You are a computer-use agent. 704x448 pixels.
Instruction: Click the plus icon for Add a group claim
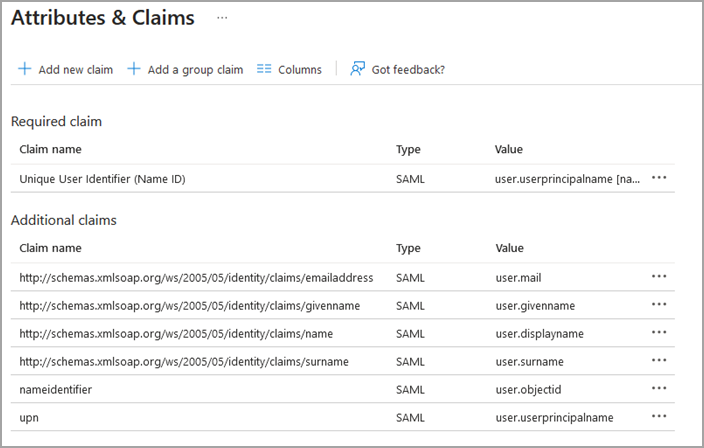coord(134,70)
